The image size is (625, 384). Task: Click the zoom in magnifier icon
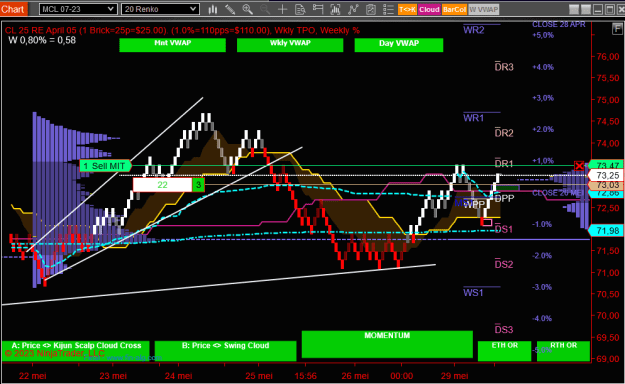pos(248,9)
